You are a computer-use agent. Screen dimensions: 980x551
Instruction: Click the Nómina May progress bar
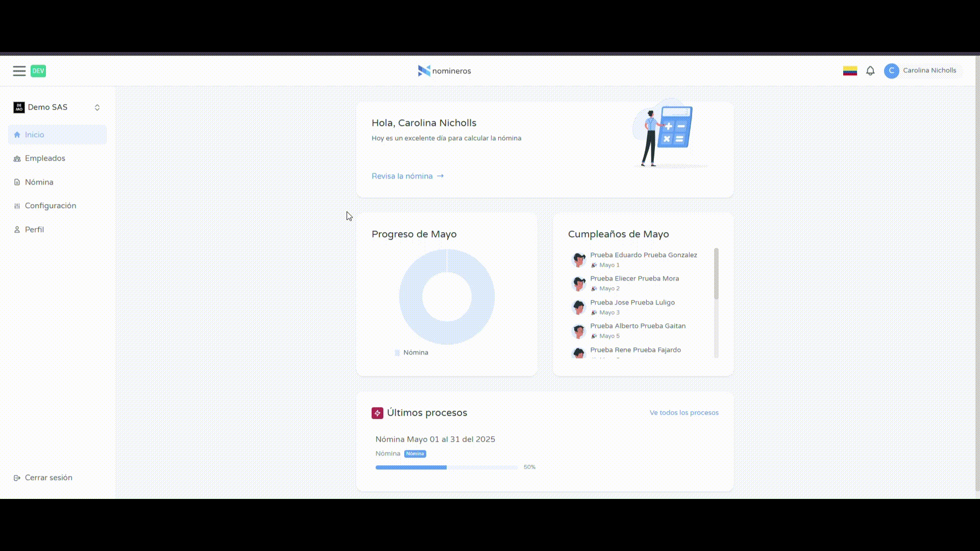pos(447,467)
